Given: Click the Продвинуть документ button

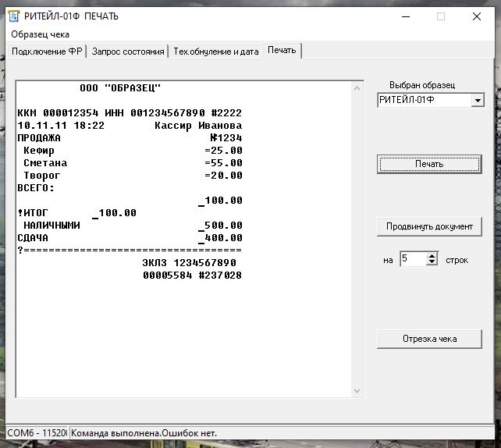Looking at the screenshot, I should point(429,226).
